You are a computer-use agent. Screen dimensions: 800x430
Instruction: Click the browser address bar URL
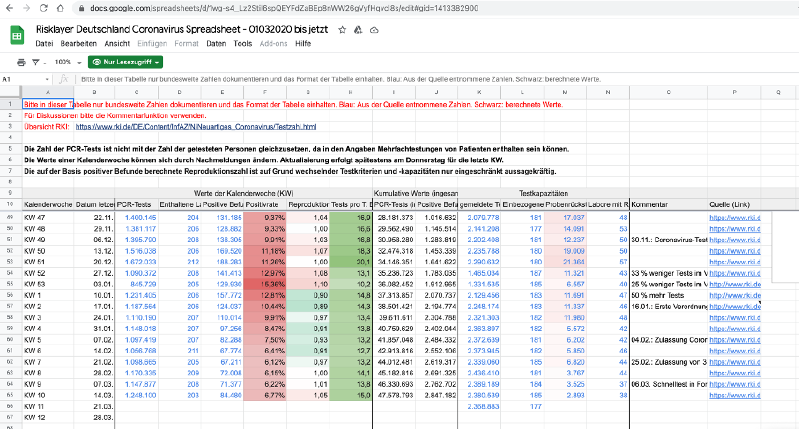click(284, 8)
